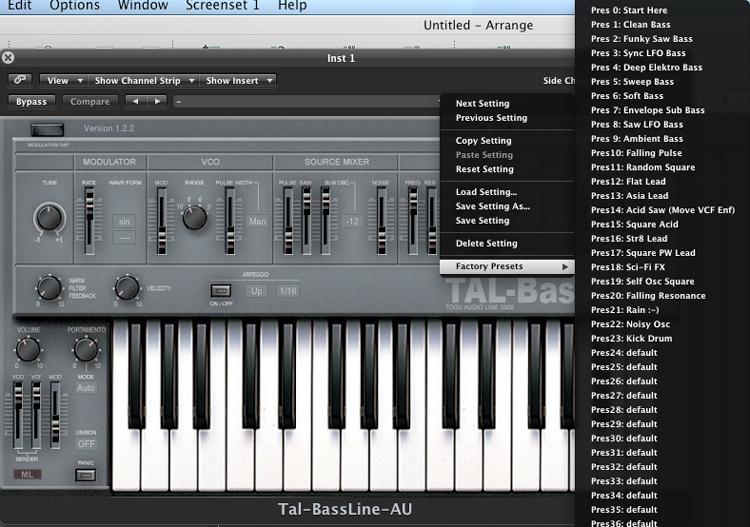Adjust the bender VCO slider

[18, 415]
